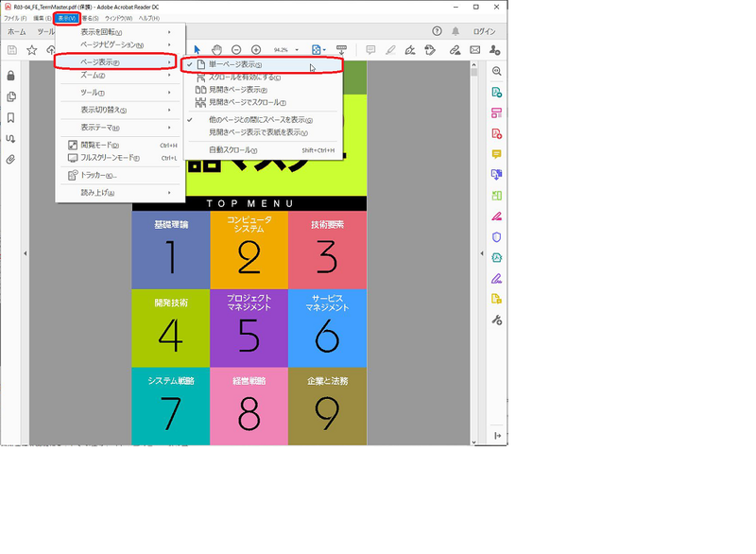
Task: Expand the ツール submenu in View menu
Action: tap(120, 93)
